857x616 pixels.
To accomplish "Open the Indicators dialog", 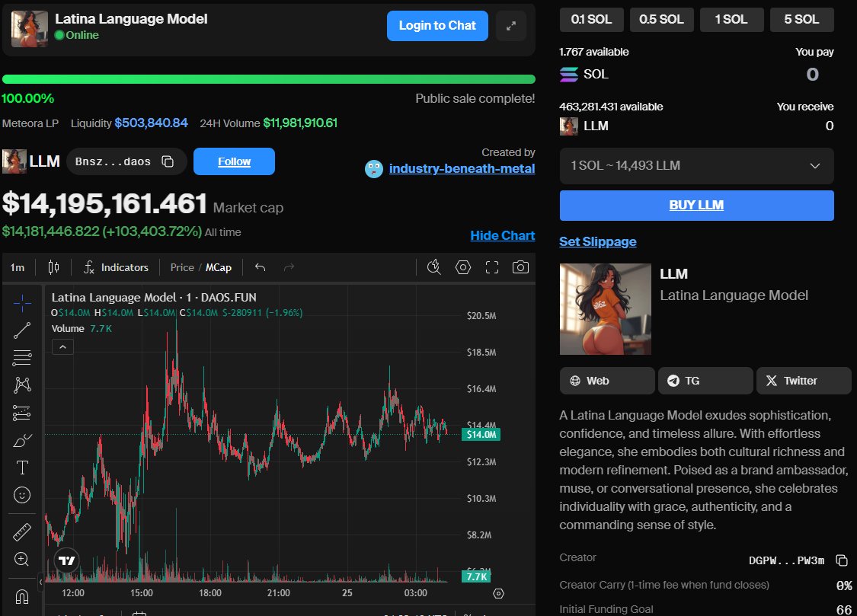I will point(116,267).
